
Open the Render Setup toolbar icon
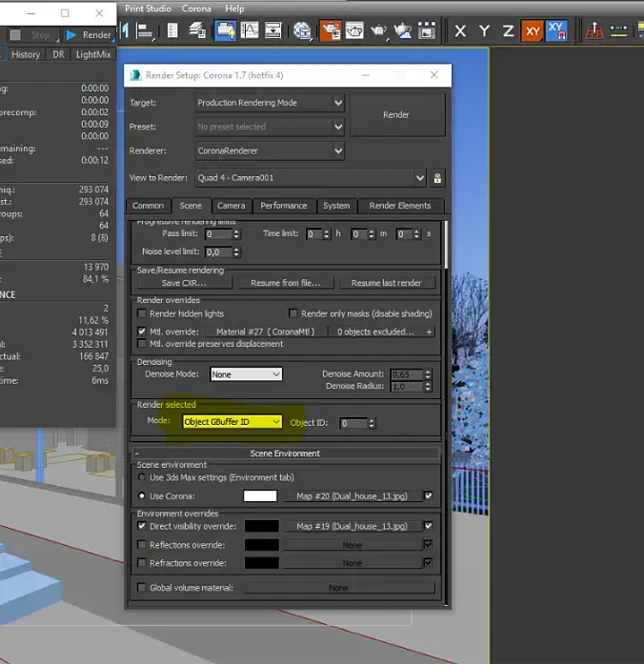pos(329,30)
